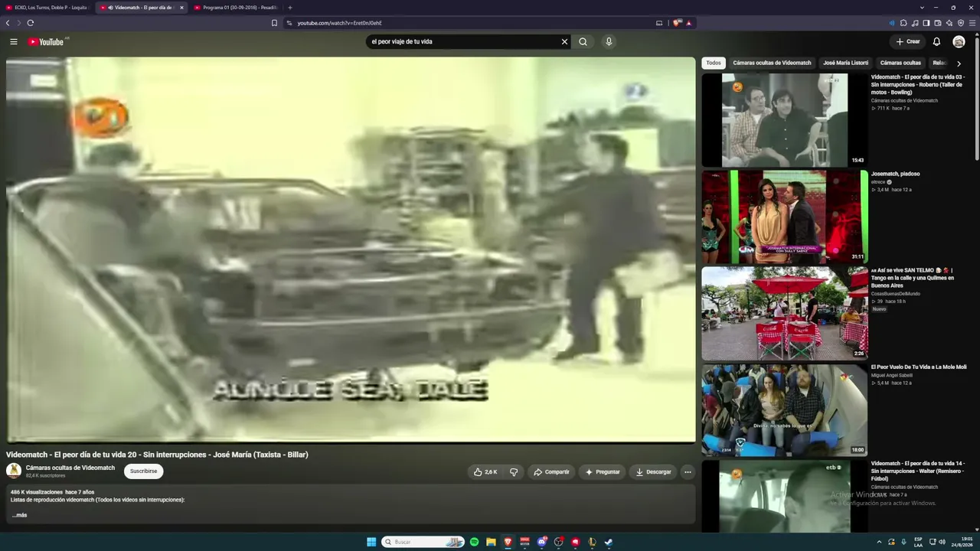Select the José María Listorti chip
Screen dimensions: 980x551
coord(845,63)
